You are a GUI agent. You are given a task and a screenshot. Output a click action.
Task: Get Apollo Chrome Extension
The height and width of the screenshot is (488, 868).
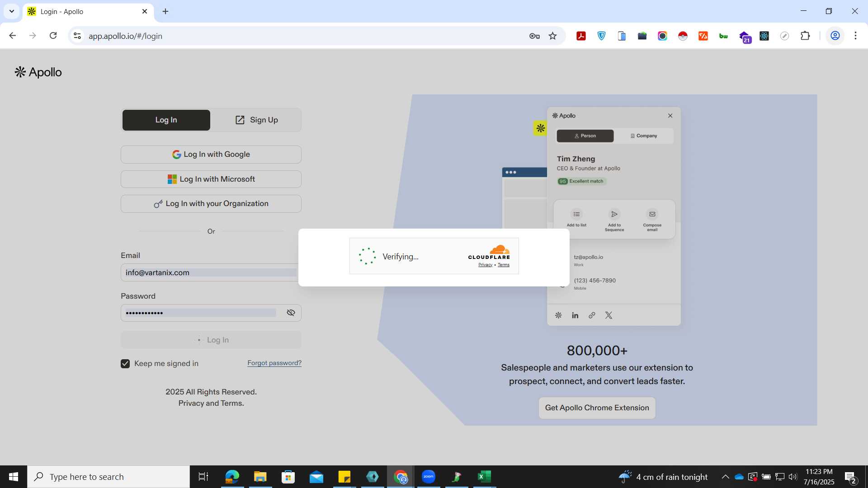tap(597, 408)
